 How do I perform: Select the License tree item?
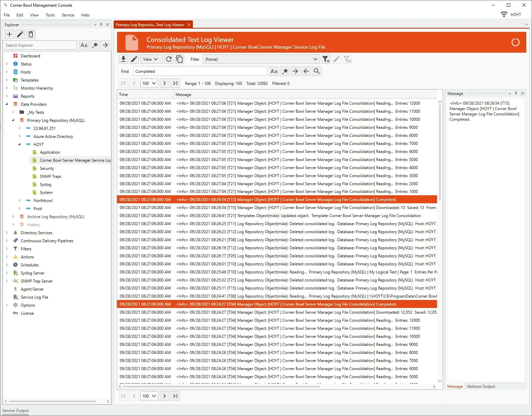pyautogui.click(x=27, y=313)
